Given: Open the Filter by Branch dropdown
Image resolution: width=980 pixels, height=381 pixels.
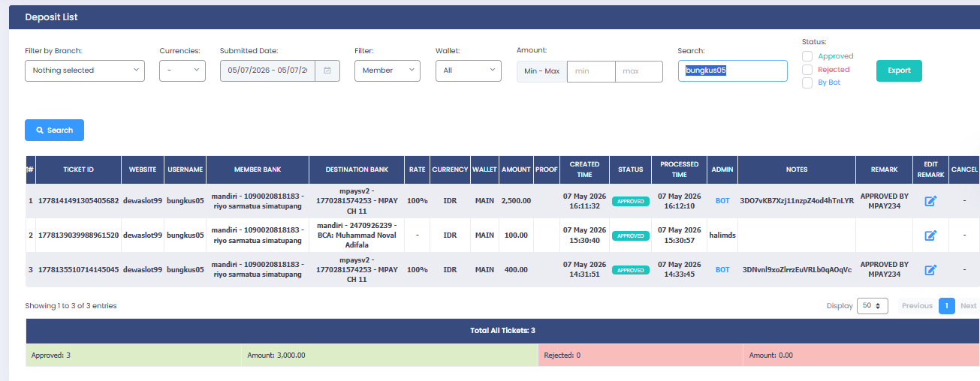Looking at the screenshot, I should pyautogui.click(x=85, y=70).
